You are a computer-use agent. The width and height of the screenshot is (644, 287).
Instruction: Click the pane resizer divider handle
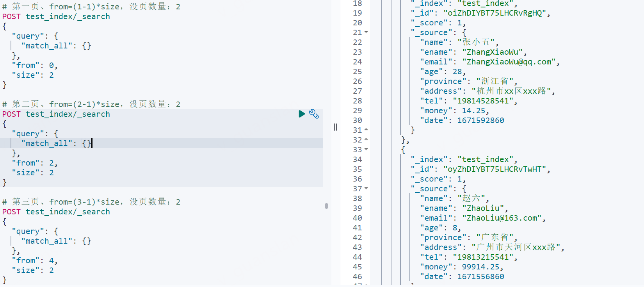pos(335,127)
